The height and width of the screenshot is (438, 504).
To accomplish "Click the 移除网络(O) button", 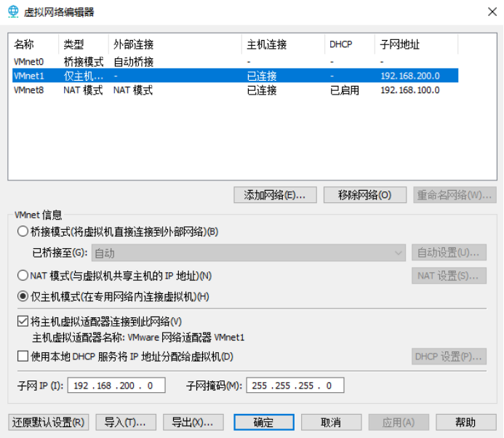I will click(365, 195).
